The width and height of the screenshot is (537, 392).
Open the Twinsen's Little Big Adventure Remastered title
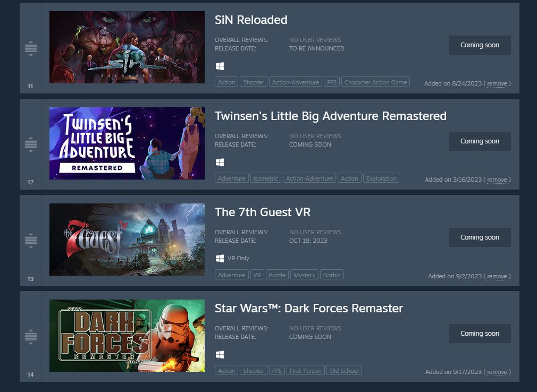(331, 116)
